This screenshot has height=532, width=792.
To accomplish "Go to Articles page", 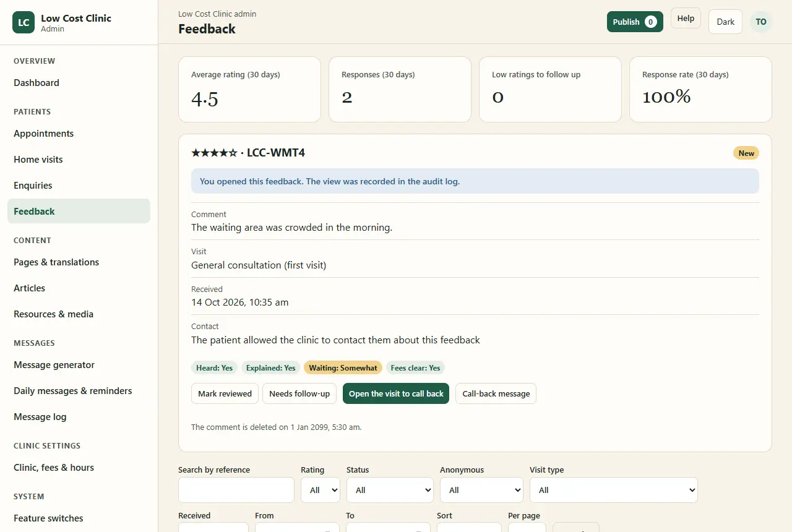I will [x=79, y=288].
